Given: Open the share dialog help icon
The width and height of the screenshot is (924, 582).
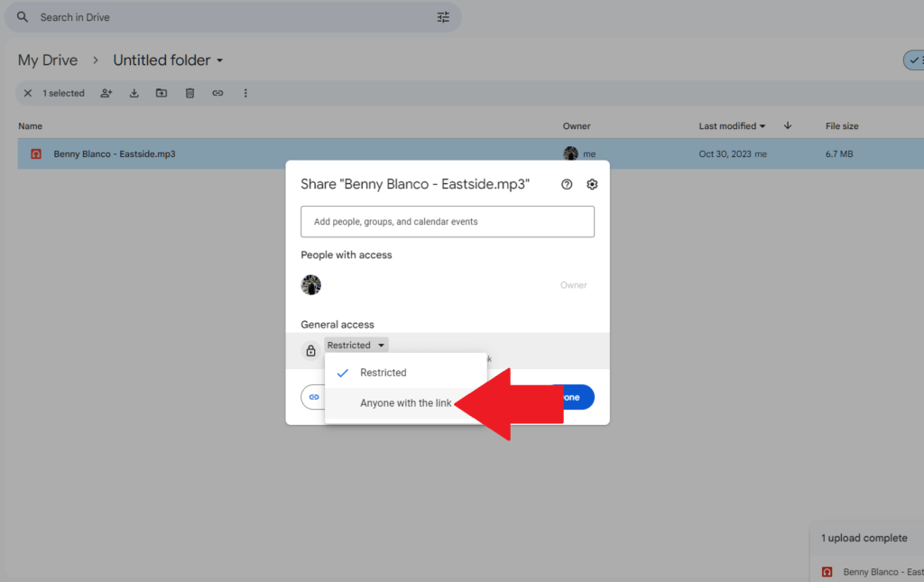Looking at the screenshot, I should coord(567,184).
